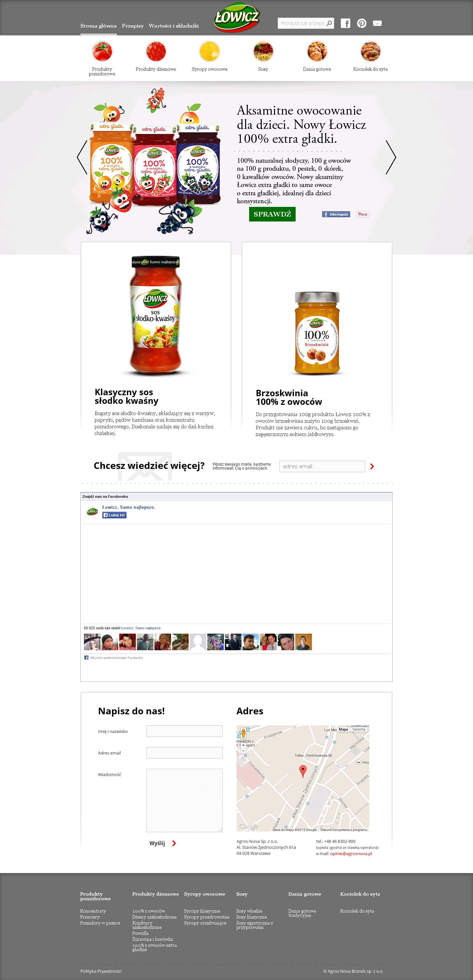Click the search magnifier icon
Screen dimensions: 473x980
329,23
